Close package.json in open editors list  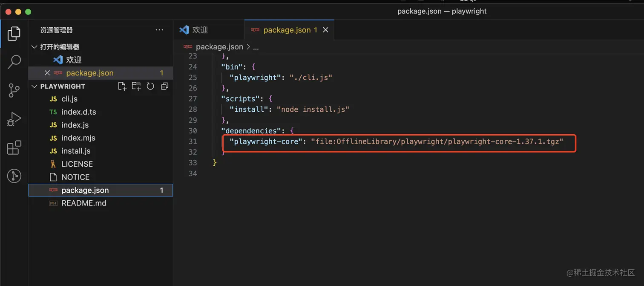tap(47, 73)
